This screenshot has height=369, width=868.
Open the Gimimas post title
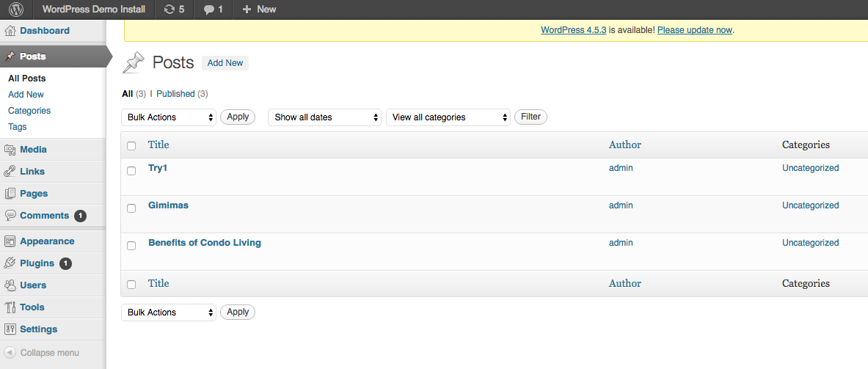[168, 205]
